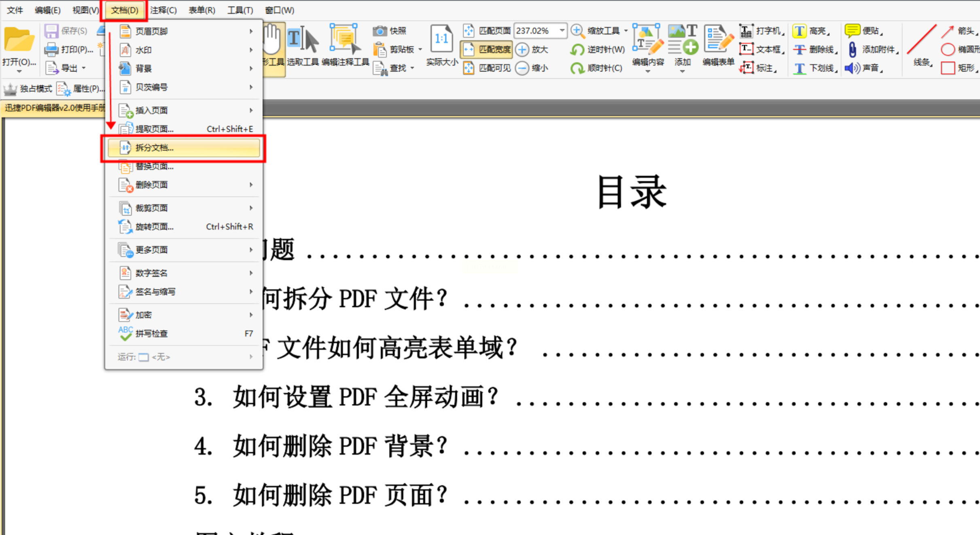
Task: Click the Add Attachment paperclip icon
Action: click(x=852, y=49)
